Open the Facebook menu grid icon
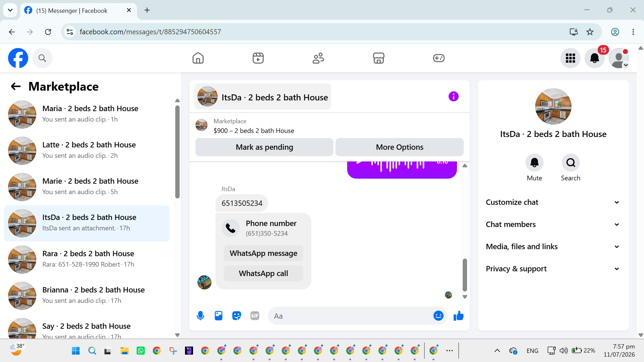The width and height of the screenshot is (644, 362). (570, 58)
